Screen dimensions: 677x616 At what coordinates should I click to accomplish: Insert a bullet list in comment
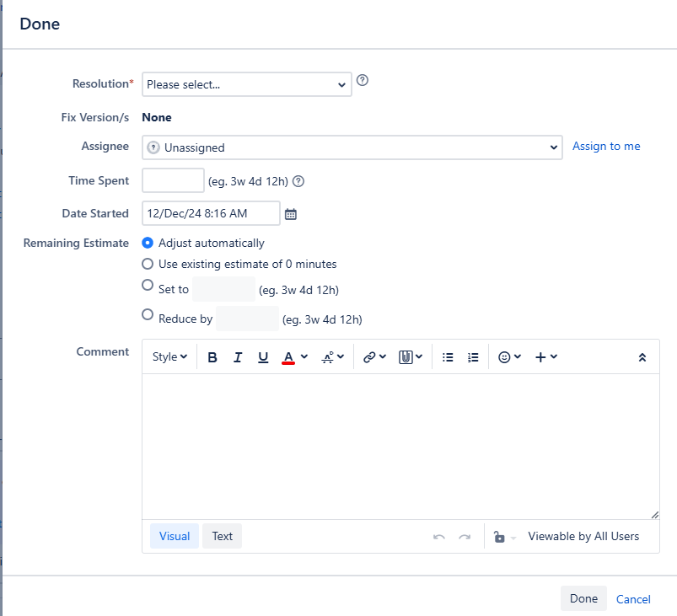click(448, 357)
